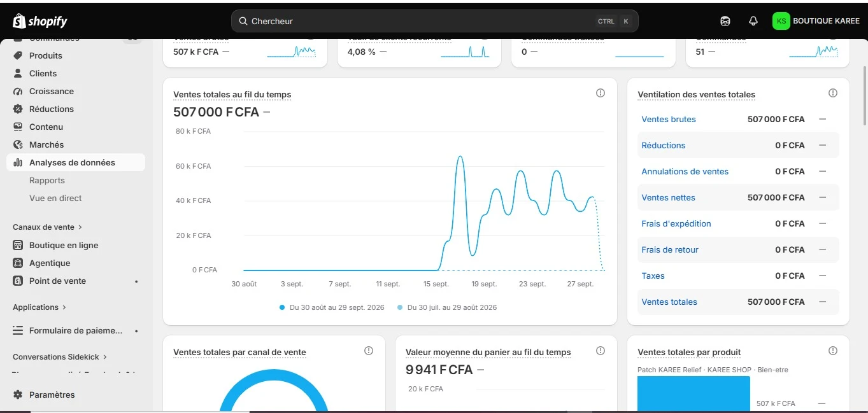This screenshot has width=868, height=413.
Task: Click the 'Ventes totales par produit' title
Action: 689,353
